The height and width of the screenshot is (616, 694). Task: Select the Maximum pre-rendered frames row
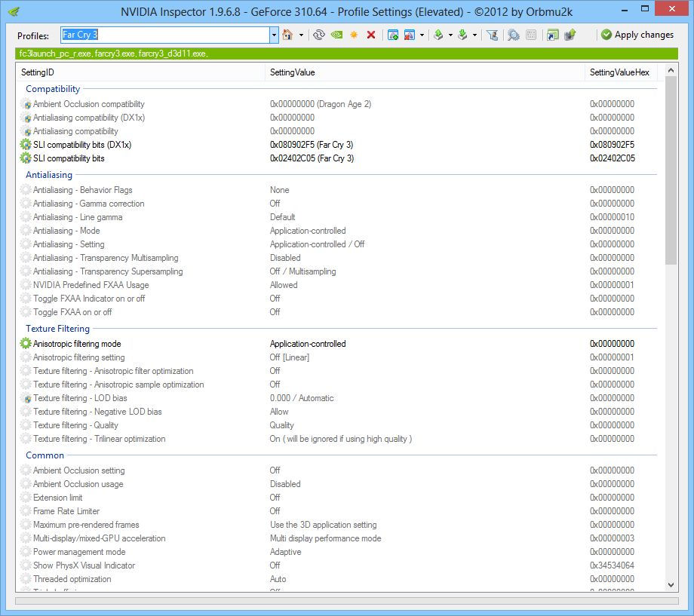[339, 525]
